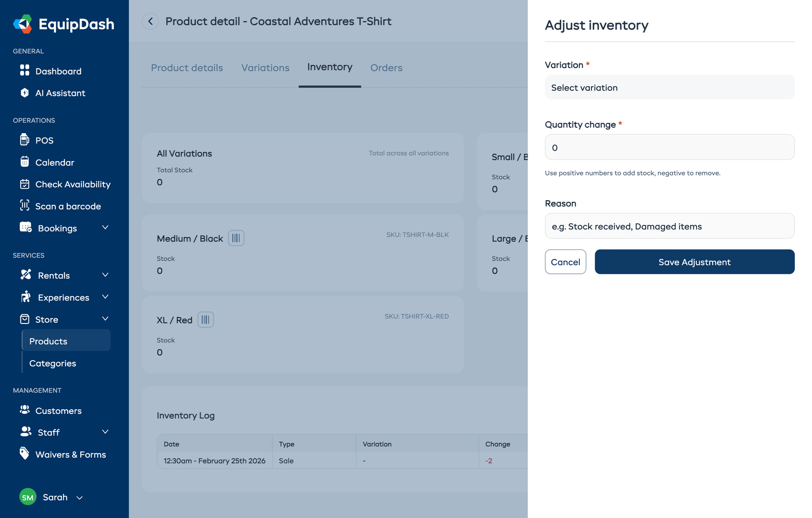The image size is (812, 518).
Task: Use the Scan a barcode tool
Action: pyautogui.click(x=68, y=206)
